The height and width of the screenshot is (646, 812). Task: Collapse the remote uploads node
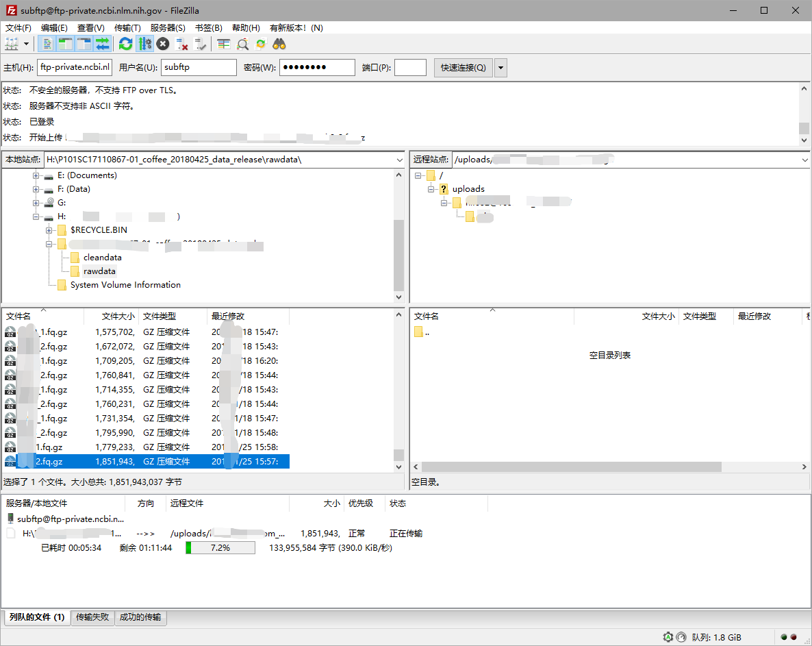tap(431, 189)
